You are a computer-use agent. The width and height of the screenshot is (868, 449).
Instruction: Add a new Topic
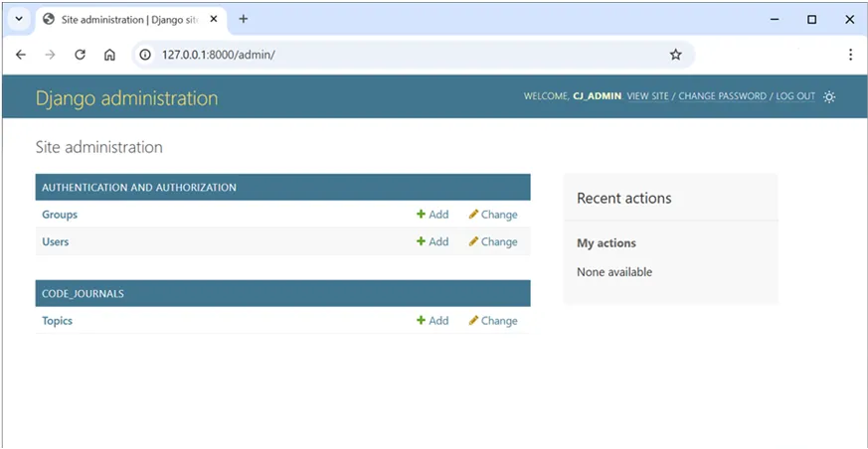433,321
